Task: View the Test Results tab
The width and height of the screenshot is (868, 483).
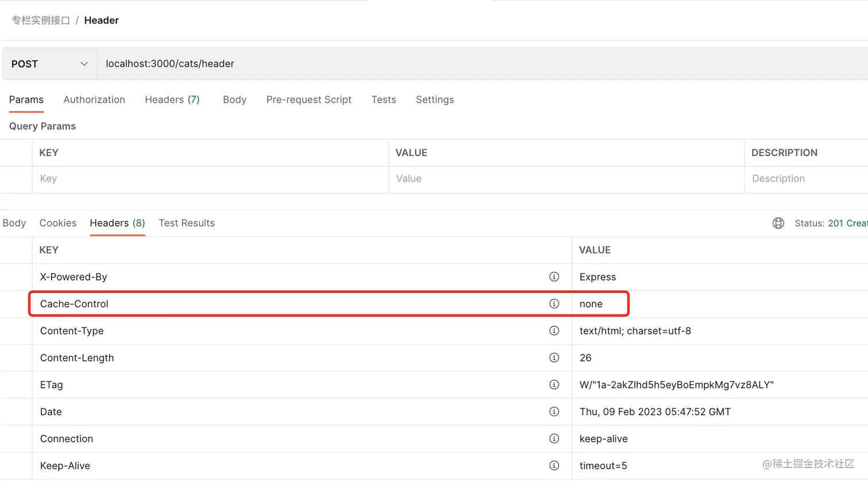Action: pos(187,223)
